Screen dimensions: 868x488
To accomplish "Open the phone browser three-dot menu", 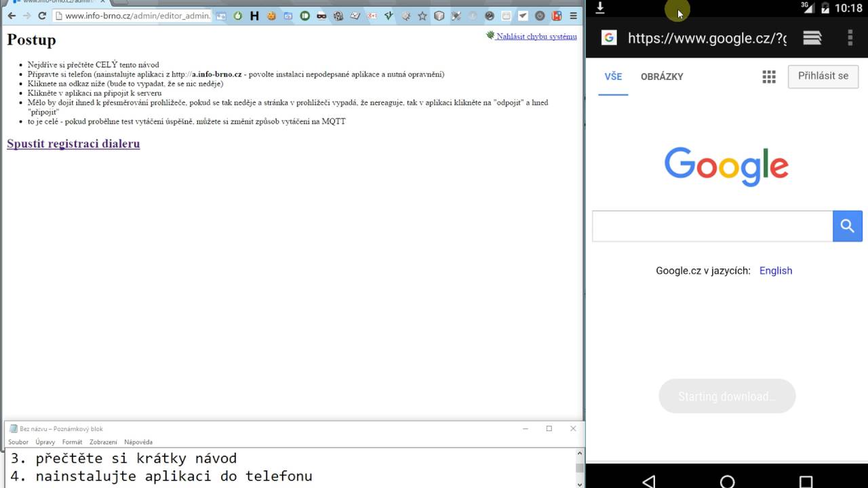I will (x=850, y=38).
